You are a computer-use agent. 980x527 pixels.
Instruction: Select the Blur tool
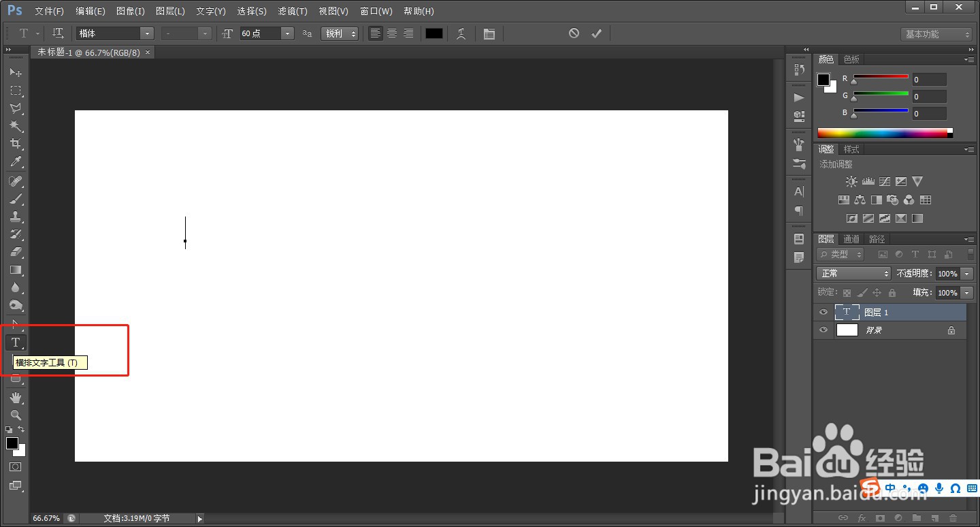16,287
